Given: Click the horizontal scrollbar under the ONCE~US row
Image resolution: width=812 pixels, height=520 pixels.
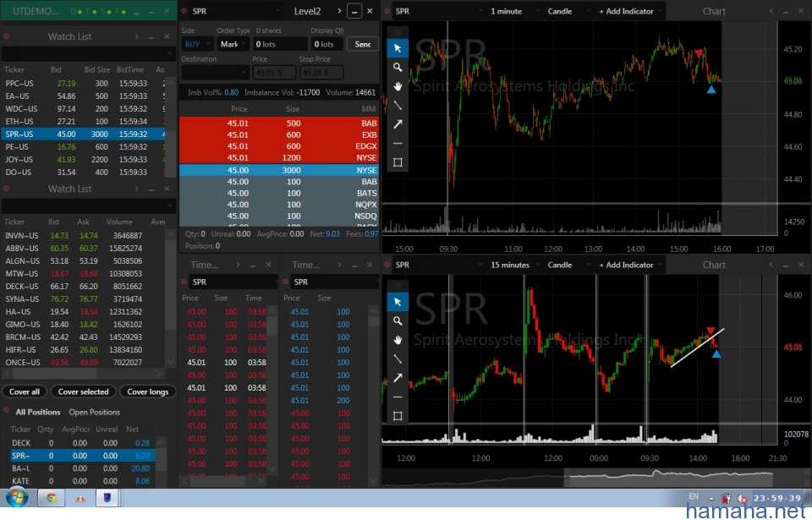Looking at the screenshot, I should click(84, 374).
